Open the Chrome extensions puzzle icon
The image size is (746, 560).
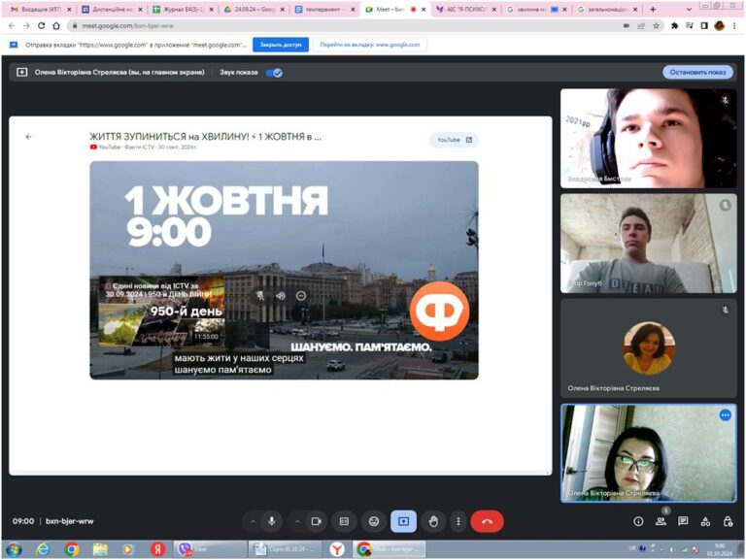tap(674, 26)
